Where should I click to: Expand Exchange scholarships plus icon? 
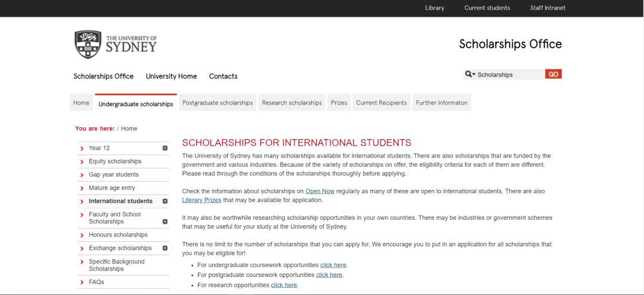[165, 248]
